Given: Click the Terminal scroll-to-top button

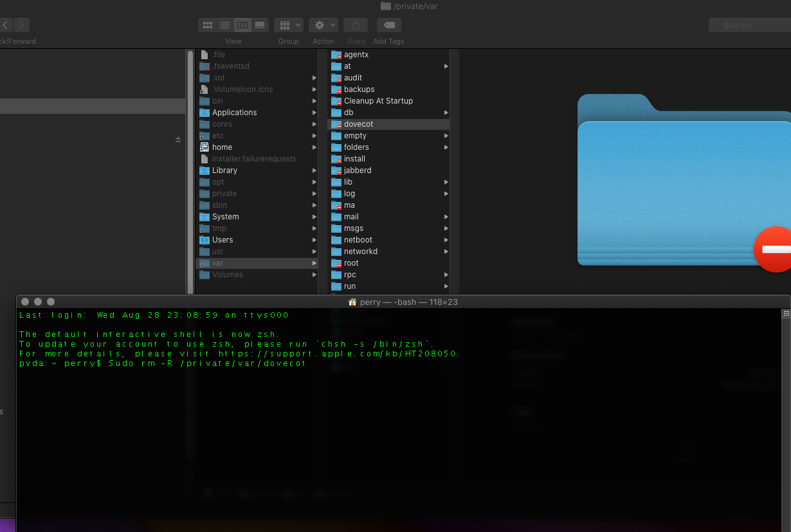Looking at the screenshot, I should tap(786, 314).
